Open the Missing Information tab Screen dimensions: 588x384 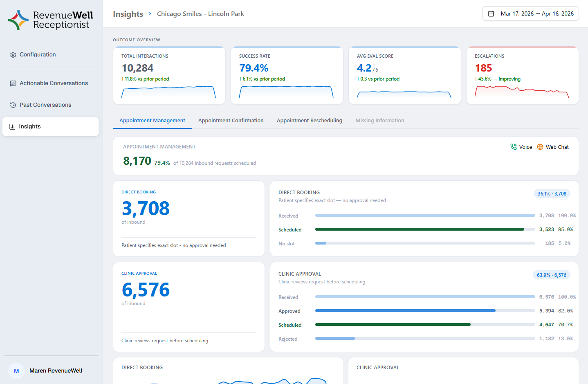tap(379, 121)
